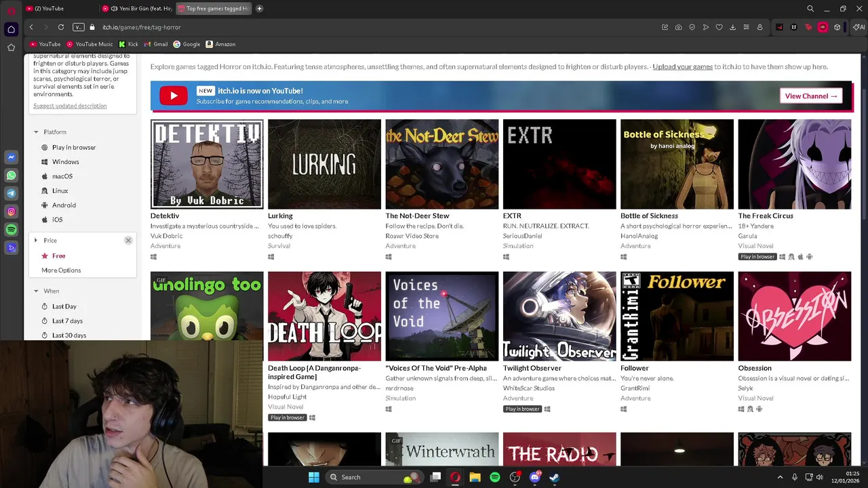Open the edit/share page icon in the address bar
868x488 pixels.
(x=665, y=27)
